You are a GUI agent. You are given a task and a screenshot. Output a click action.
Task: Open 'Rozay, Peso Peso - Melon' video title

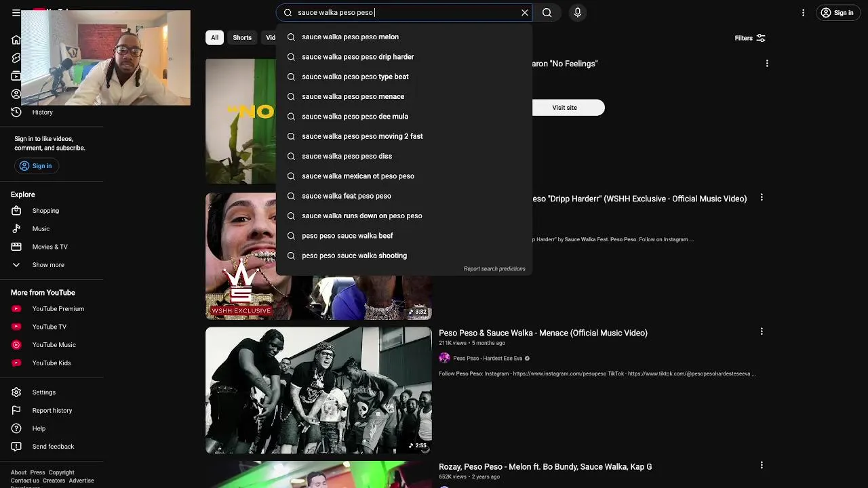pos(545,467)
